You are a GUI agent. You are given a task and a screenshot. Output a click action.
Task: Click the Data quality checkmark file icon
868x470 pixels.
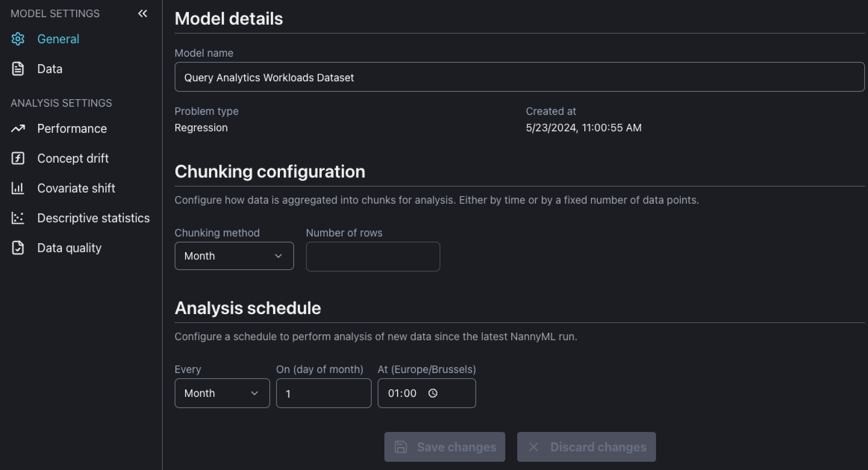coord(18,248)
